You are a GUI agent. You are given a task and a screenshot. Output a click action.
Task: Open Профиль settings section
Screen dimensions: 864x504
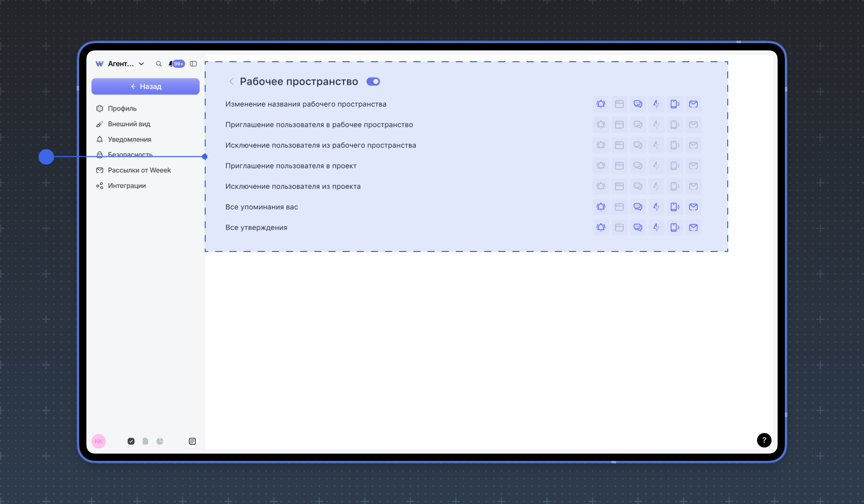point(122,109)
